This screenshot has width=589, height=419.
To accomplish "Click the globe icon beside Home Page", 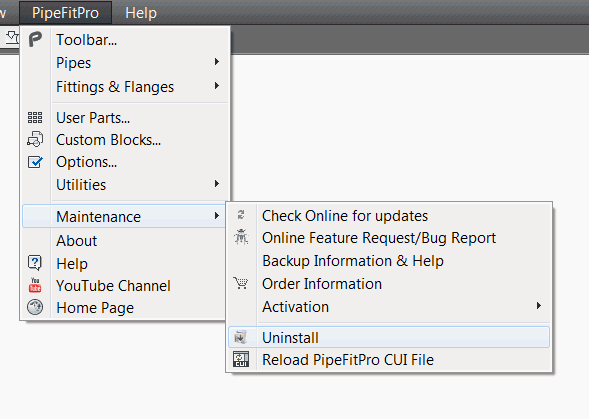I will point(35,307).
